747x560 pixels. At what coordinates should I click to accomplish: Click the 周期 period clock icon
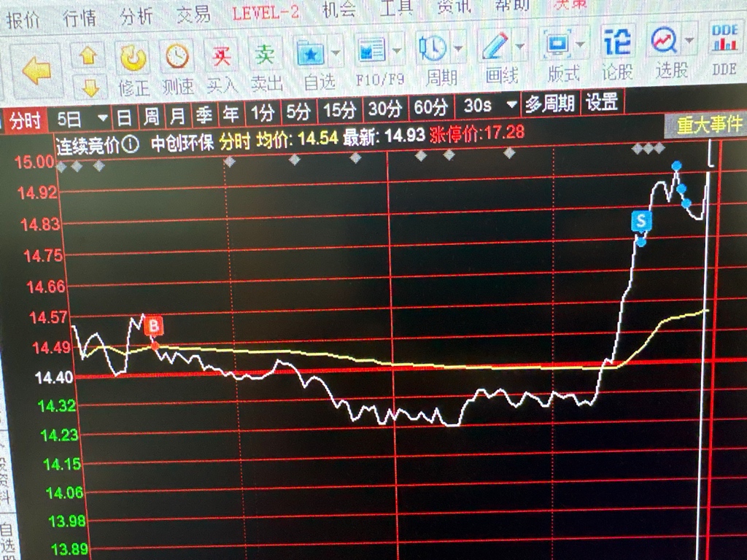click(x=433, y=47)
